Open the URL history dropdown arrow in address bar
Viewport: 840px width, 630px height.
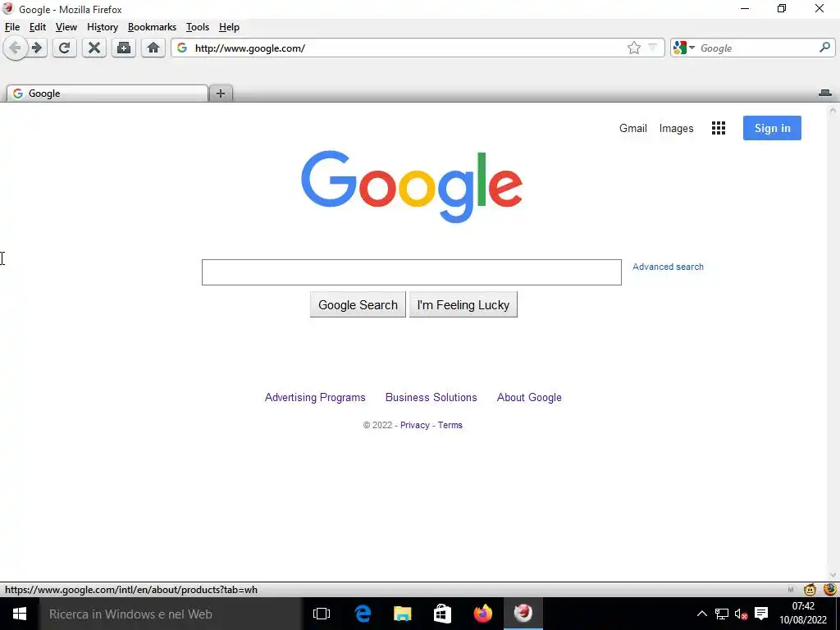652,48
